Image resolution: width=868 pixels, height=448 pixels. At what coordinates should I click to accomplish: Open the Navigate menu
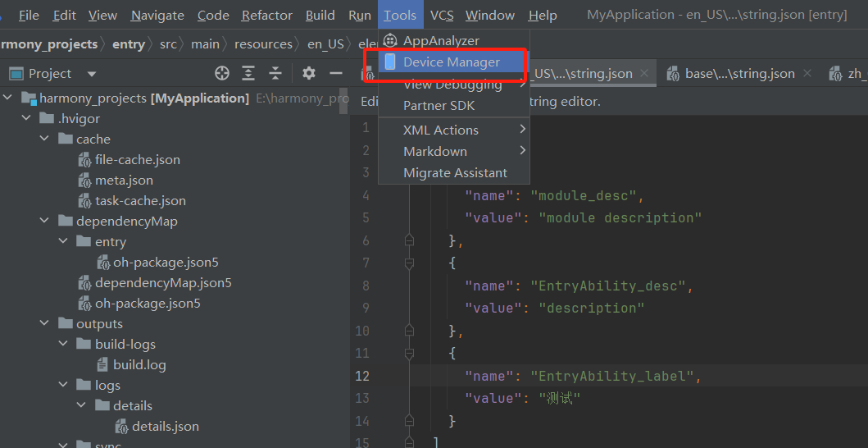(x=157, y=15)
